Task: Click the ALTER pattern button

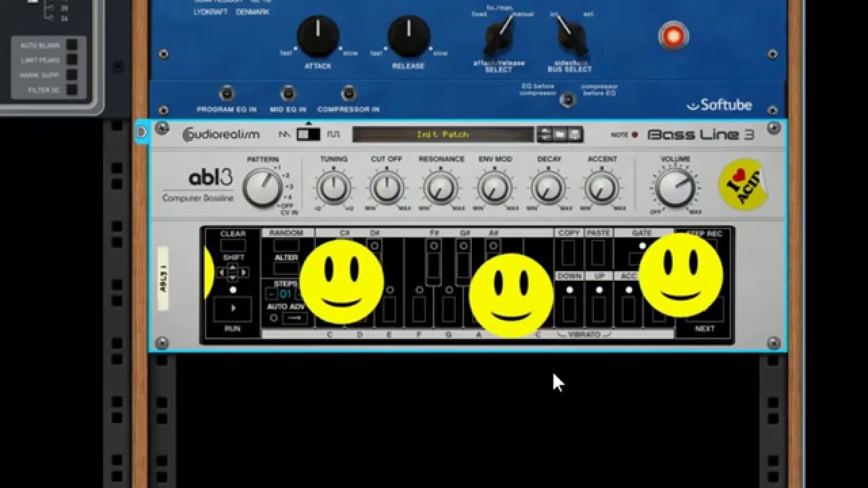Action: pos(287,269)
